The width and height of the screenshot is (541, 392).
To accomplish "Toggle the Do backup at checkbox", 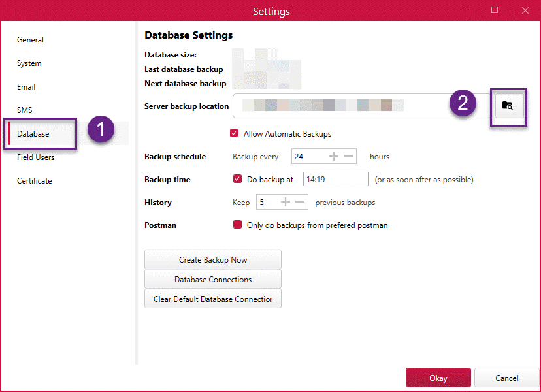I will (x=237, y=179).
